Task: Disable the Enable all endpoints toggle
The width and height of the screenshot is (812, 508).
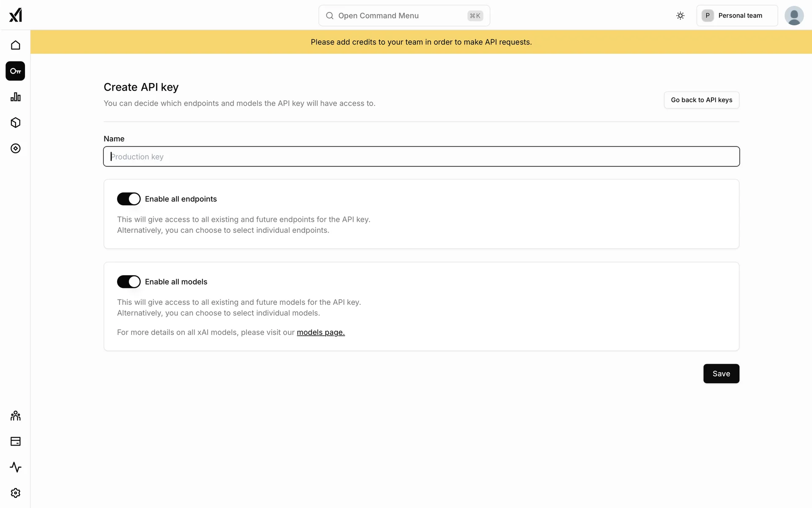Action: coord(129,199)
